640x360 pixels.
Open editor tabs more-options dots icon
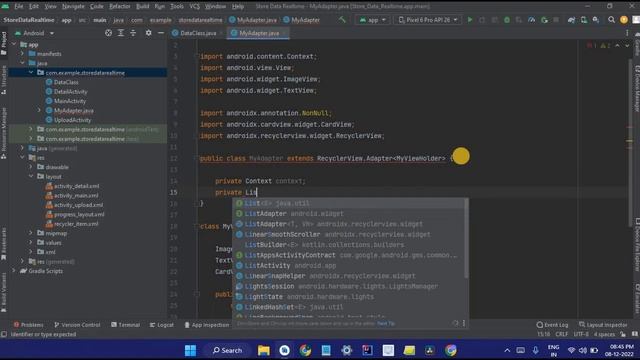[627, 33]
